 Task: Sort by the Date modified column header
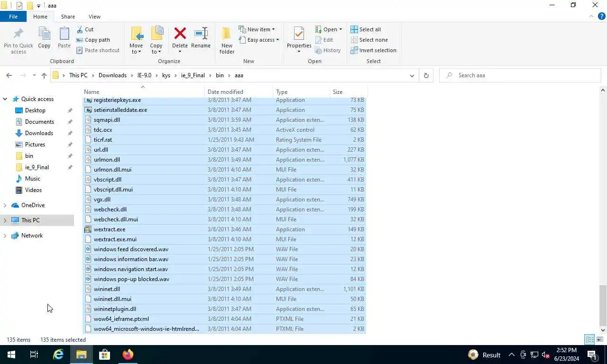[239, 92]
